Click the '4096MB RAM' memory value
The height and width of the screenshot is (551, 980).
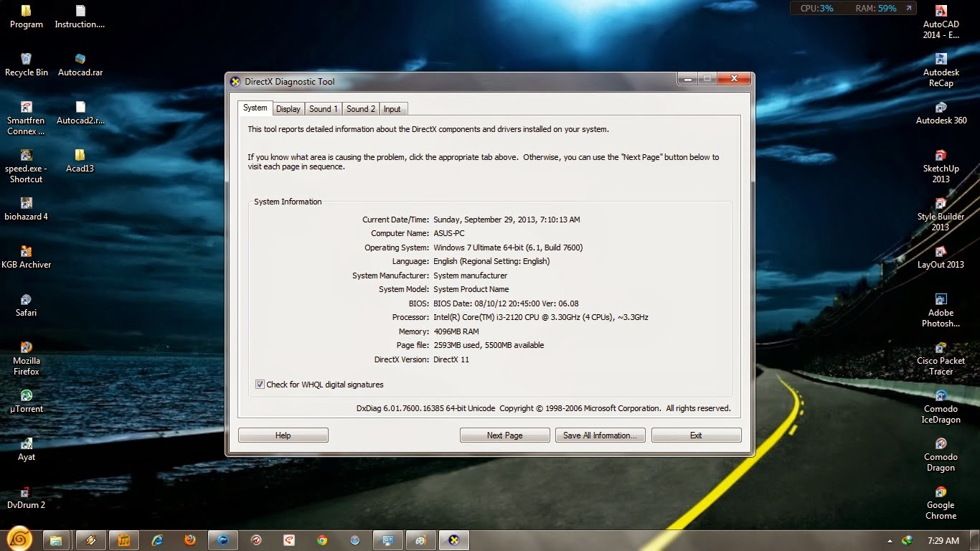pyautogui.click(x=456, y=331)
